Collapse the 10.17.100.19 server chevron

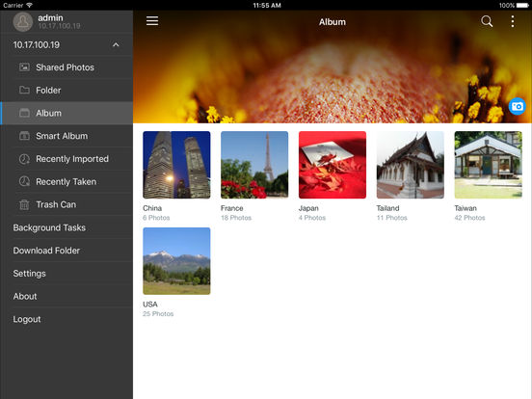[x=116, y=44]
